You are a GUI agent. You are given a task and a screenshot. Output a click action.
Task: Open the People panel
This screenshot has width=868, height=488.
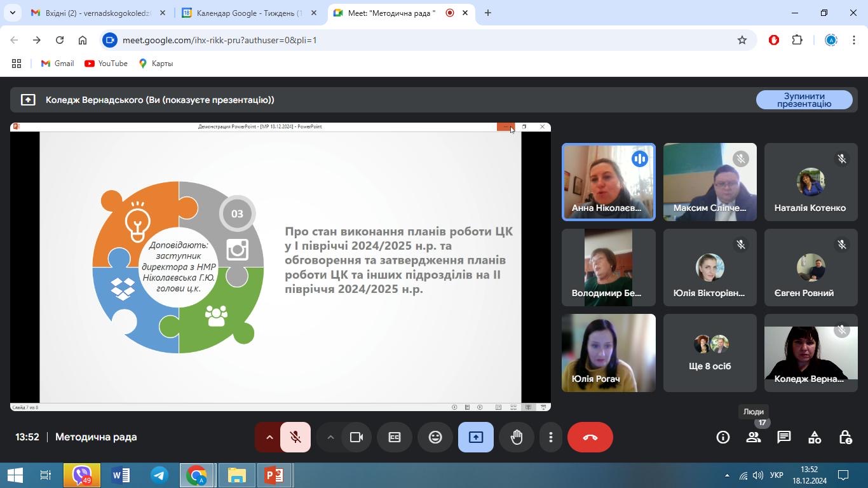pyautogui.click(x=754, y=437)
